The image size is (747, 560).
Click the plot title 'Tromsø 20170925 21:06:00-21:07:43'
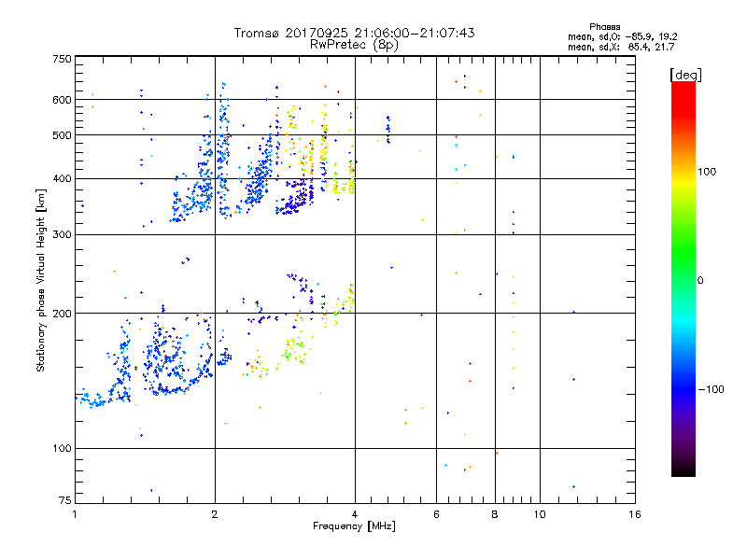pyautogui.click(x=354, y=33)
